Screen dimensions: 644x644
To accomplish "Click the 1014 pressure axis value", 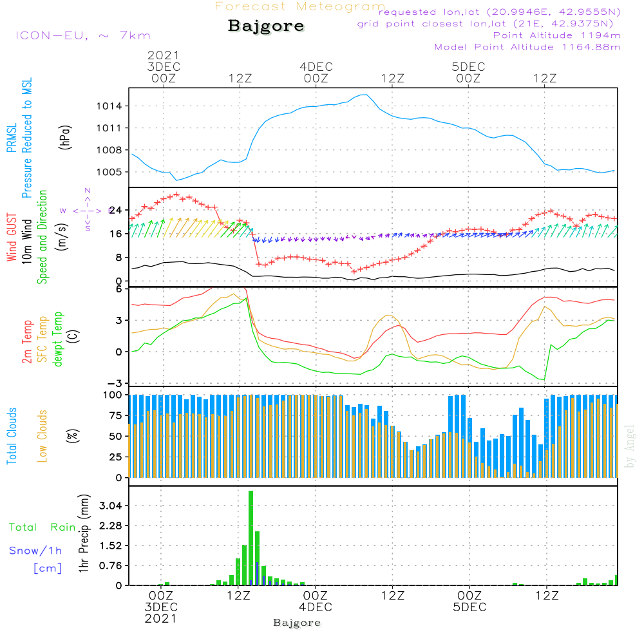I will [109, 106].
